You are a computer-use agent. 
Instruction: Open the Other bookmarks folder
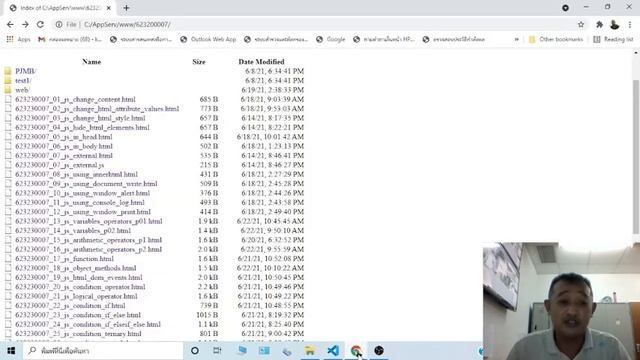click(556, 39)
